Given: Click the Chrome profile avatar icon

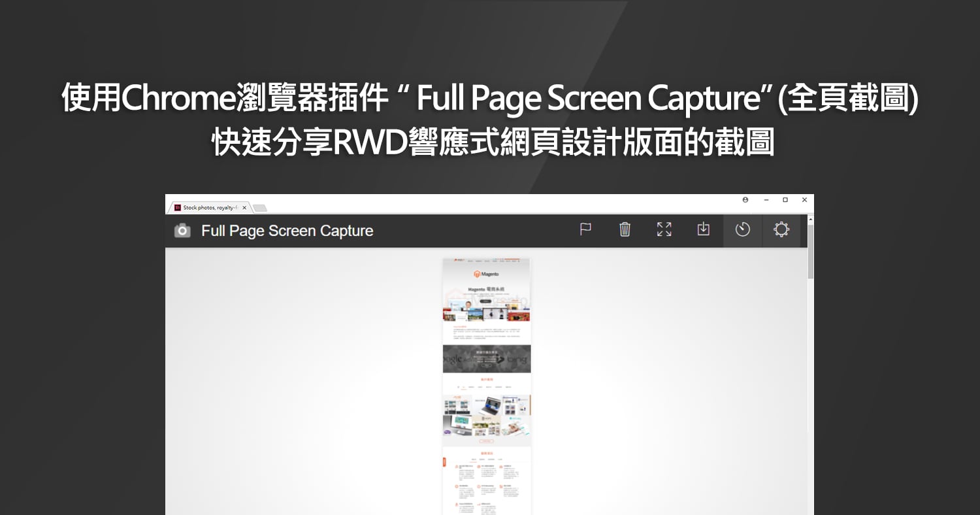Looking at the screenshot, I should pos(745,200).
